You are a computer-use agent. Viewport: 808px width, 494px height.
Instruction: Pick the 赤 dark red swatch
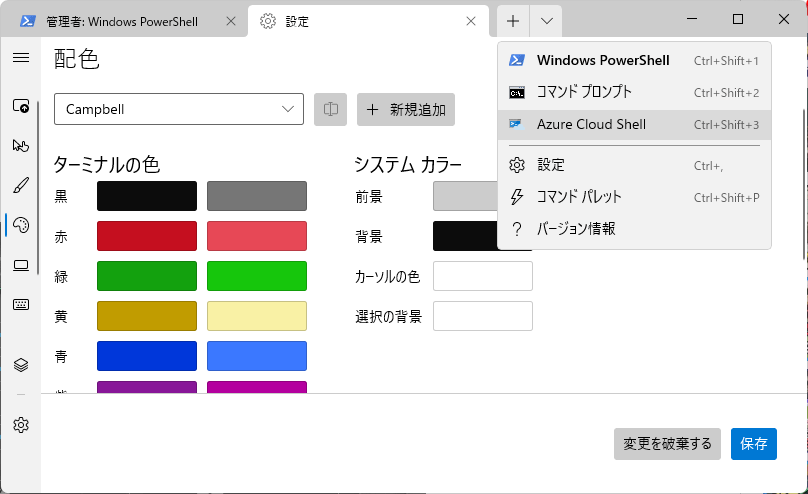(x=147, y=236)
